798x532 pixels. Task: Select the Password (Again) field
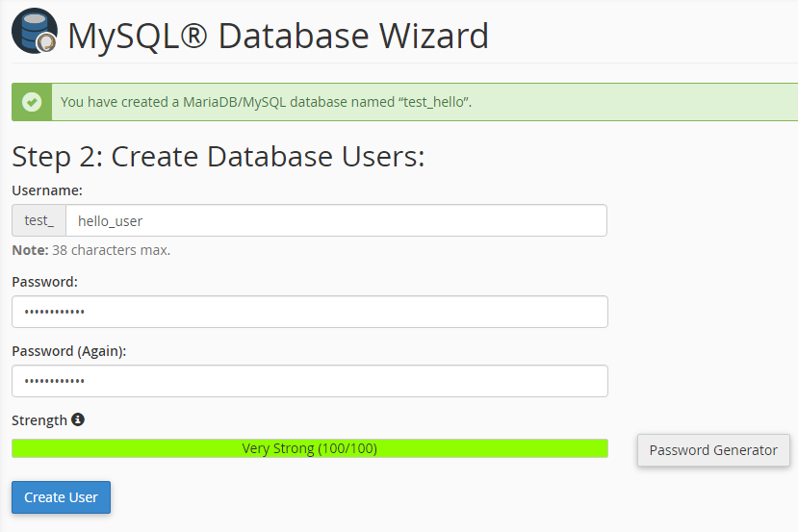[309, 381]
